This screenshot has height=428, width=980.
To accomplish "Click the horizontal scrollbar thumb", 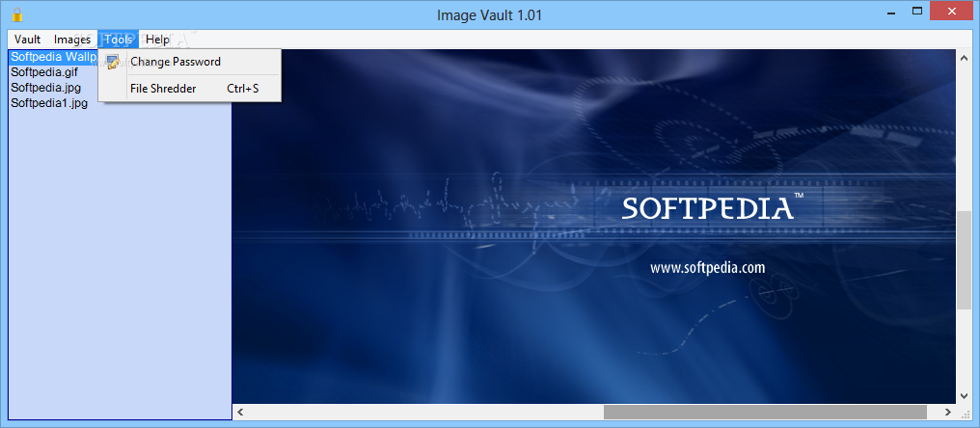I will (765, 412).
